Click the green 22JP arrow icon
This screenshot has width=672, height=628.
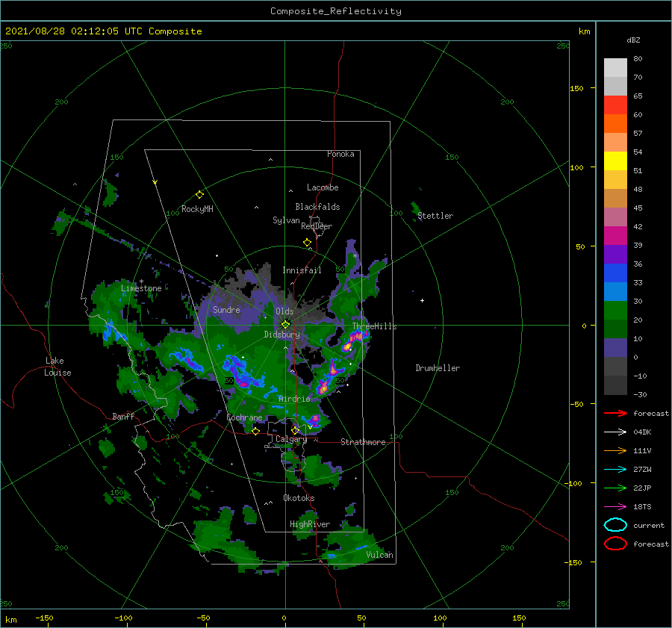coord(615,488)
